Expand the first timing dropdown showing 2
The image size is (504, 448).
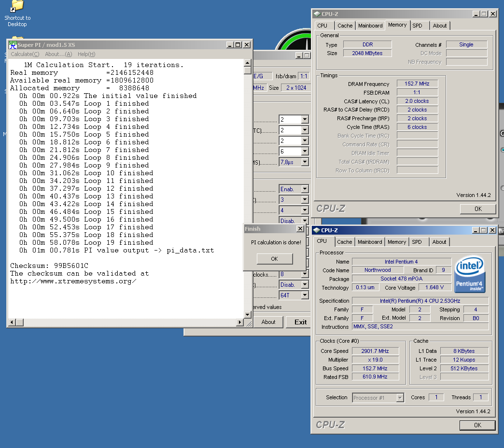click(x=305, y=120)
